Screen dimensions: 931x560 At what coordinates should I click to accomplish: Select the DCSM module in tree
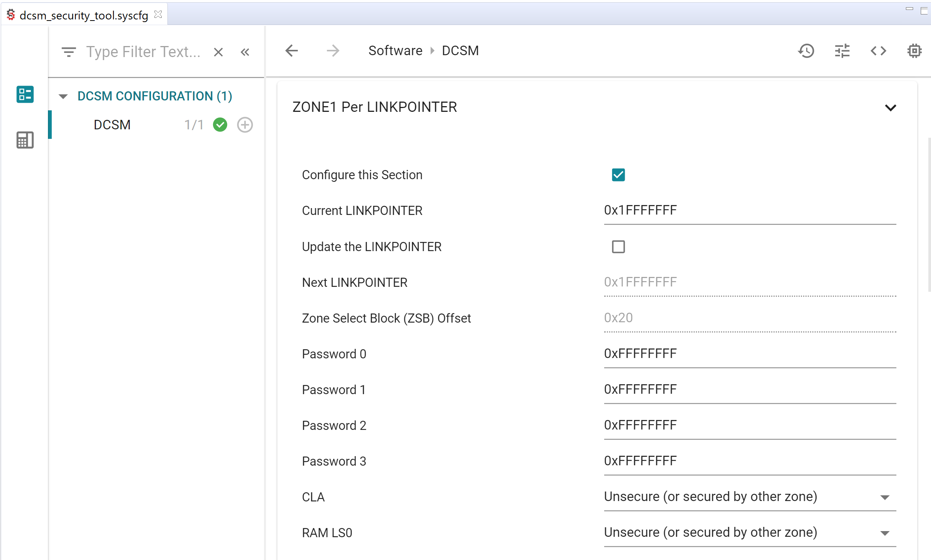click(112, 125)
